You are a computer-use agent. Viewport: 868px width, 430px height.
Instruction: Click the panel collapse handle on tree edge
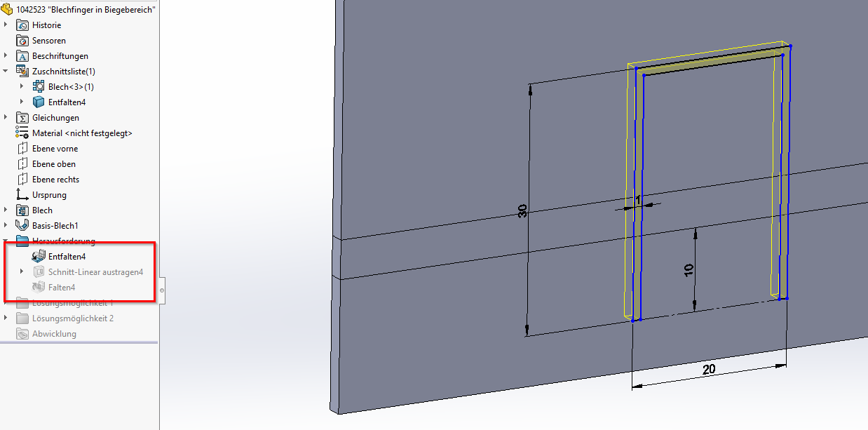click(x=162, y=289)
